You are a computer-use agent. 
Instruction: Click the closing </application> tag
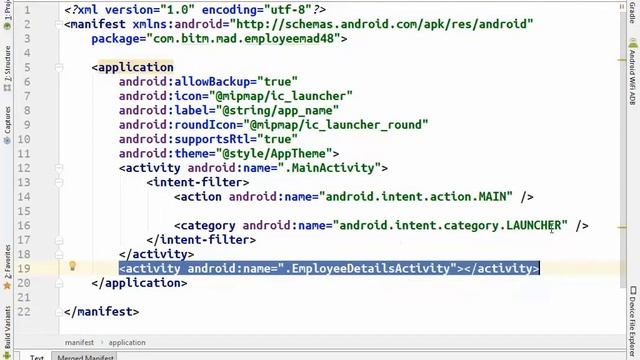click(139, 283)
